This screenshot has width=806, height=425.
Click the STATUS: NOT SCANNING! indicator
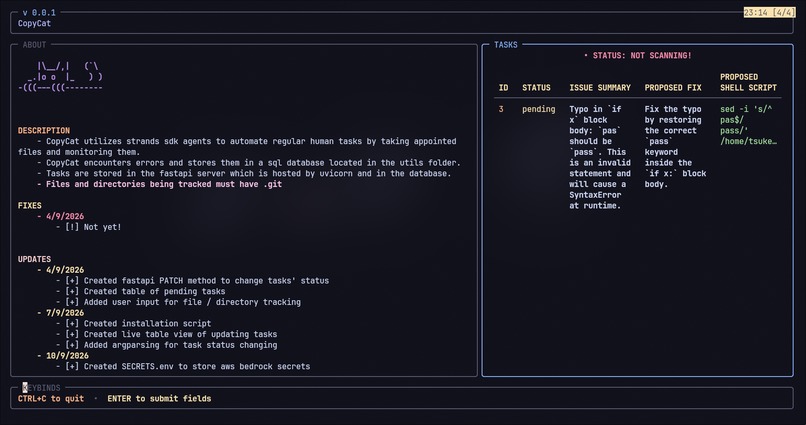(637, 56)
